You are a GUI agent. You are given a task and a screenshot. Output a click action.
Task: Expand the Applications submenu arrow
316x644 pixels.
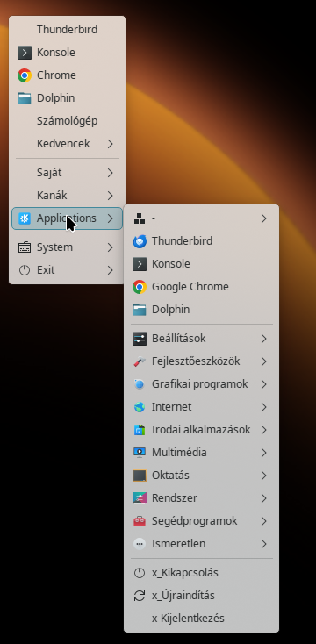point(110,218)
